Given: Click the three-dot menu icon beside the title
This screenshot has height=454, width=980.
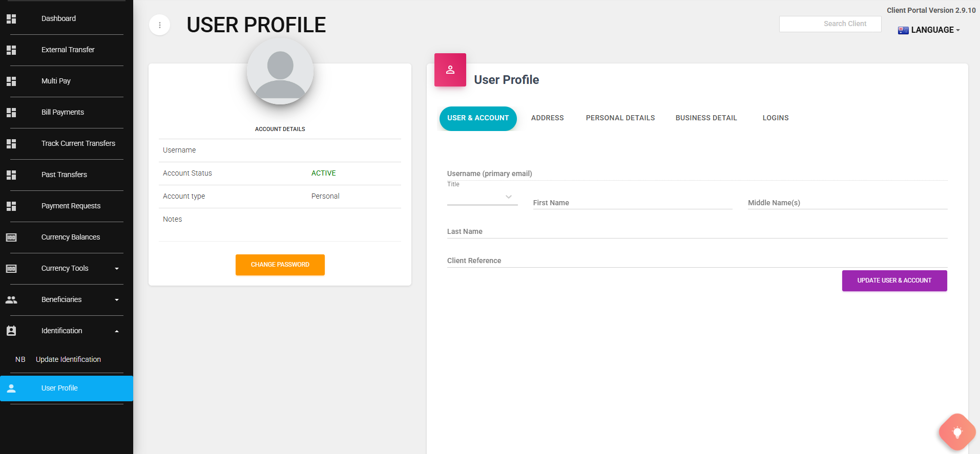Looking at the screenshot, I should click(x=159, y=25).
